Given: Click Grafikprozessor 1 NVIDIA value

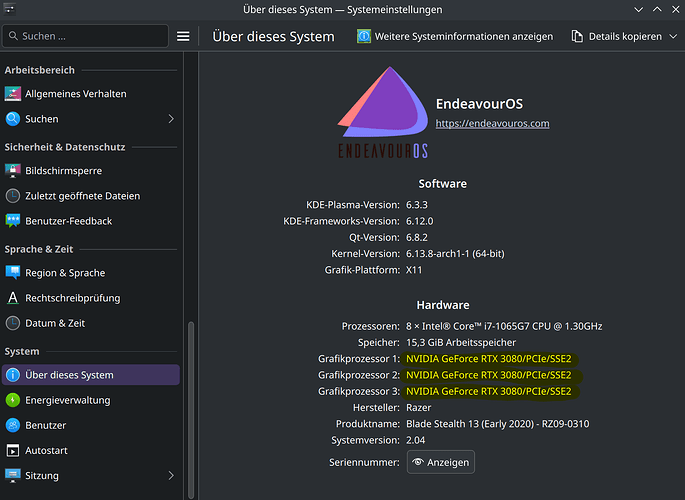Looking at the screenshot, I should click(489, 359).
